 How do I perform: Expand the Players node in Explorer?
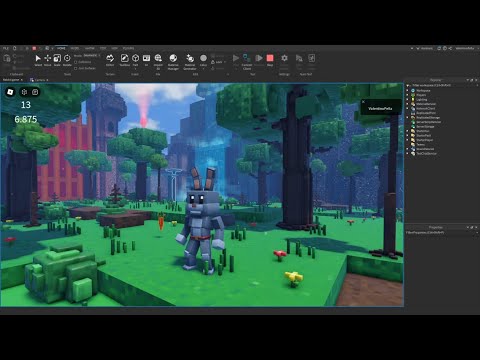point(407,95)
